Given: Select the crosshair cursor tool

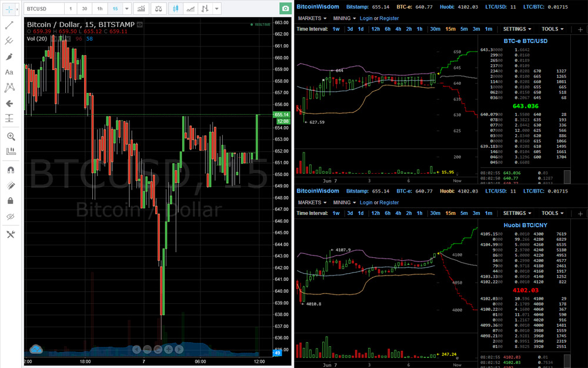Looking at the screenshot, I should [9, 9].
